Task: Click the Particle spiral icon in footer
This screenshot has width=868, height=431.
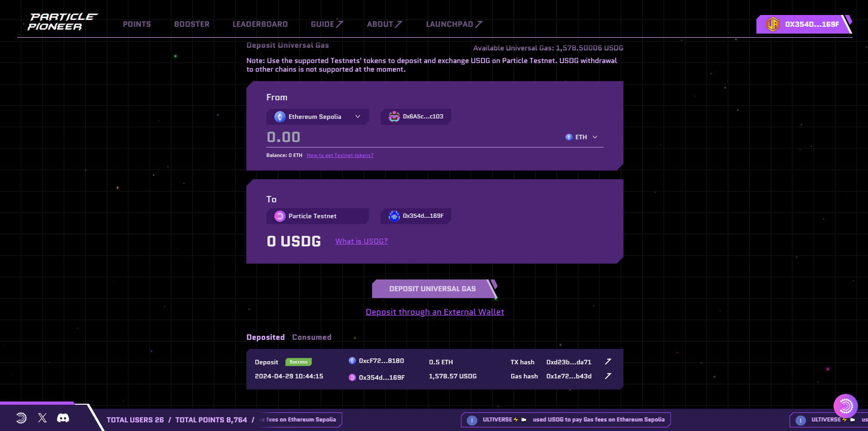Action: tap(21, 418)
